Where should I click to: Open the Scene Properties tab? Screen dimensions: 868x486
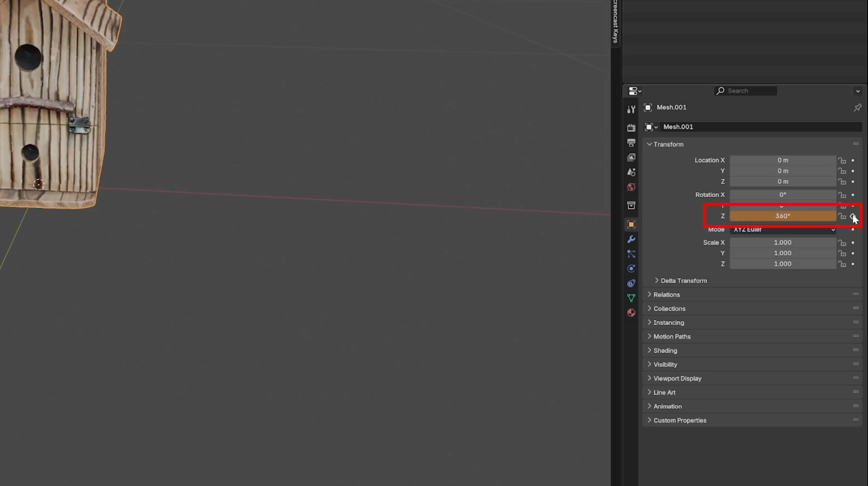coord(631,172)
